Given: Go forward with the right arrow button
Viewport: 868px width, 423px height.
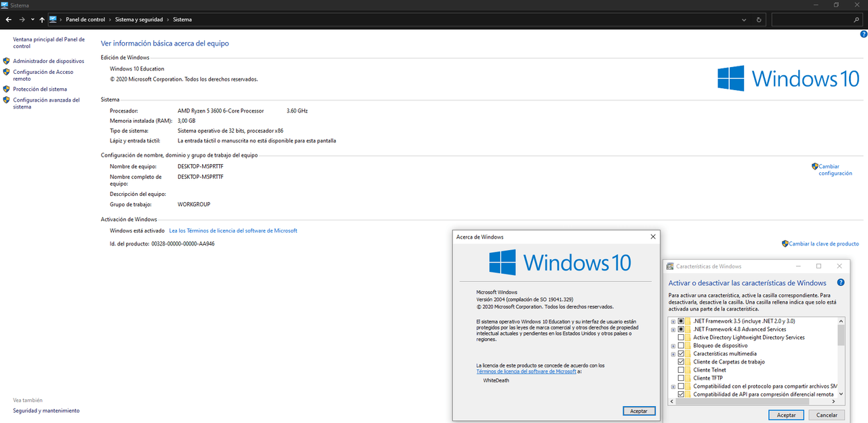Looking at the screenshot, I should (x=22, y=20).
